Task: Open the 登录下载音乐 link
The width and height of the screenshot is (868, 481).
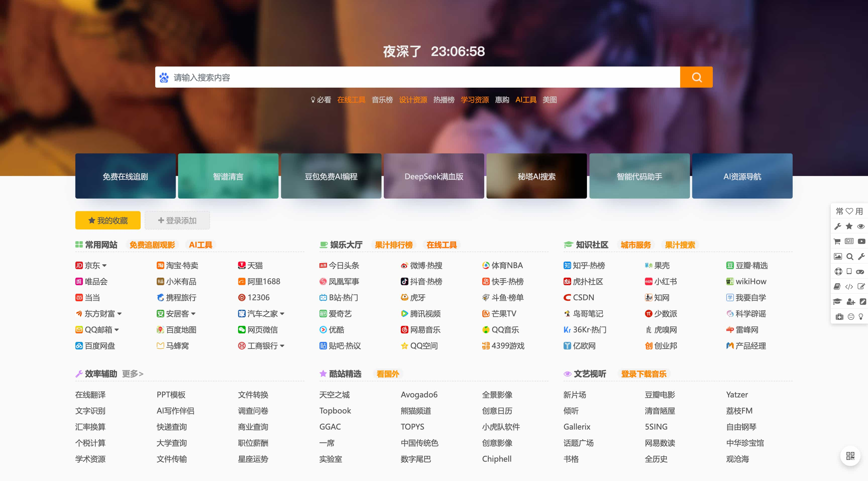Action: point(643,374)
